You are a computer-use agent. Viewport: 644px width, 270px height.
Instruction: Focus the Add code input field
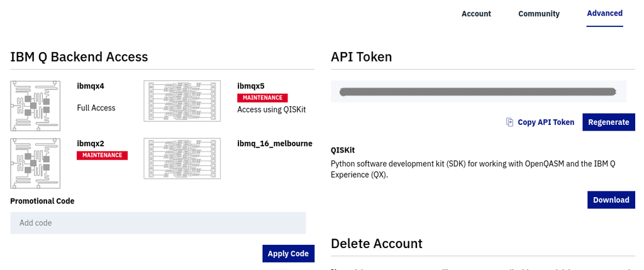tap(158, 223)
